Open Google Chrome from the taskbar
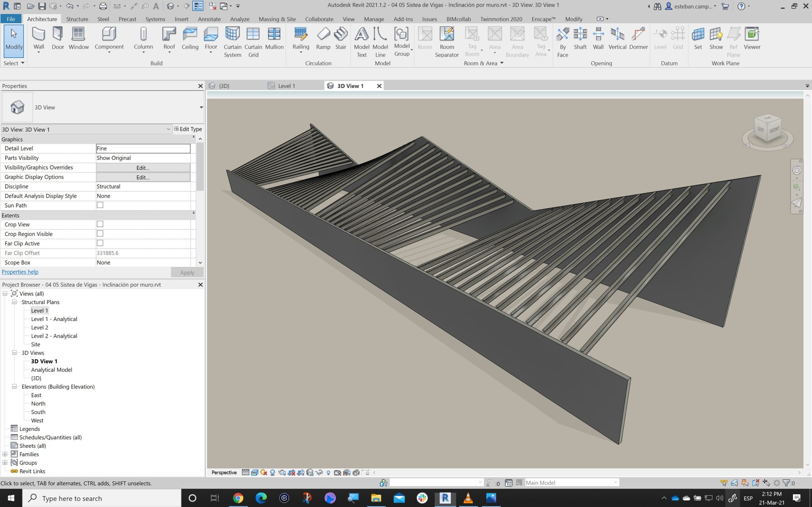 pyautogui.click(x=238, y=498)
